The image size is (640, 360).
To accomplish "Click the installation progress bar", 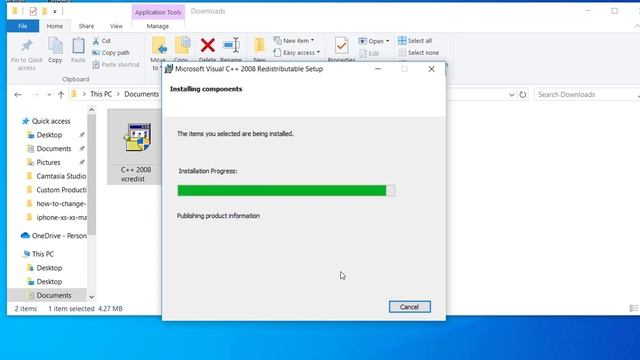I will [x=286, y=191].
